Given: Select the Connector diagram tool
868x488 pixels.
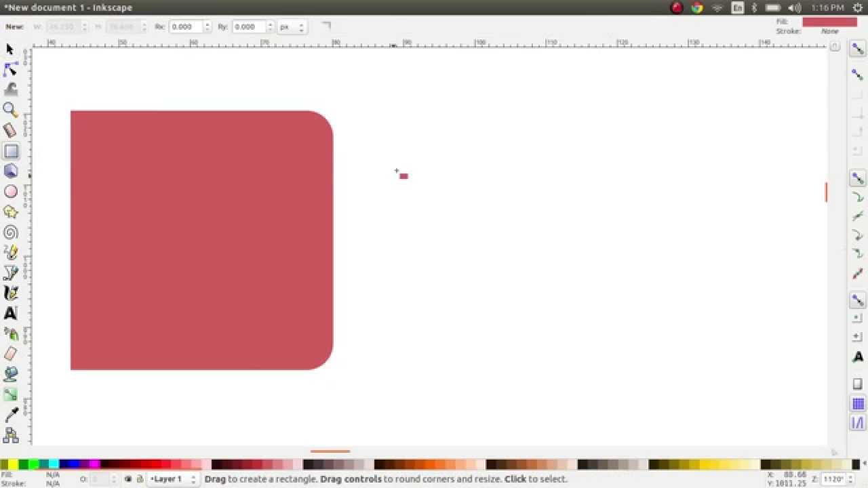Looking at the screenshot, I should click(10, 434).
